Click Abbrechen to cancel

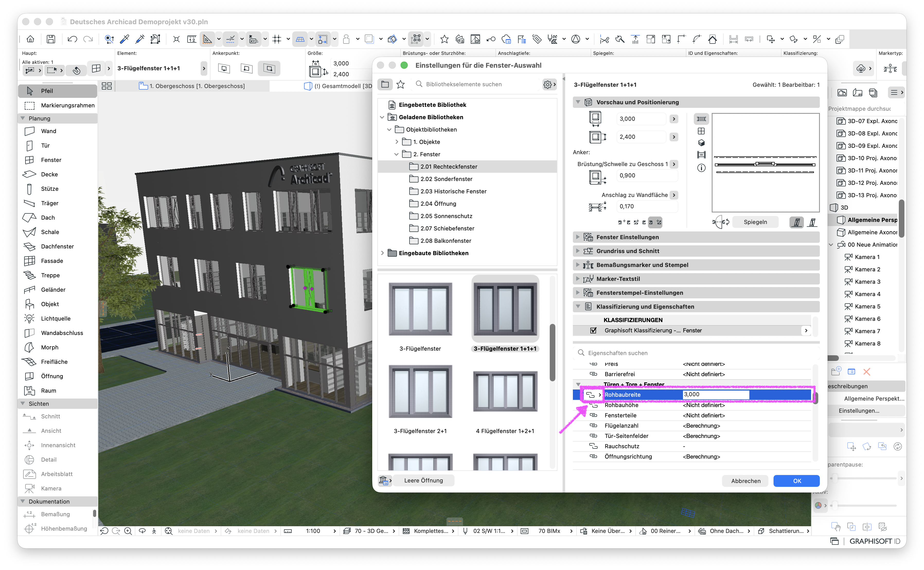click(745, 481)
